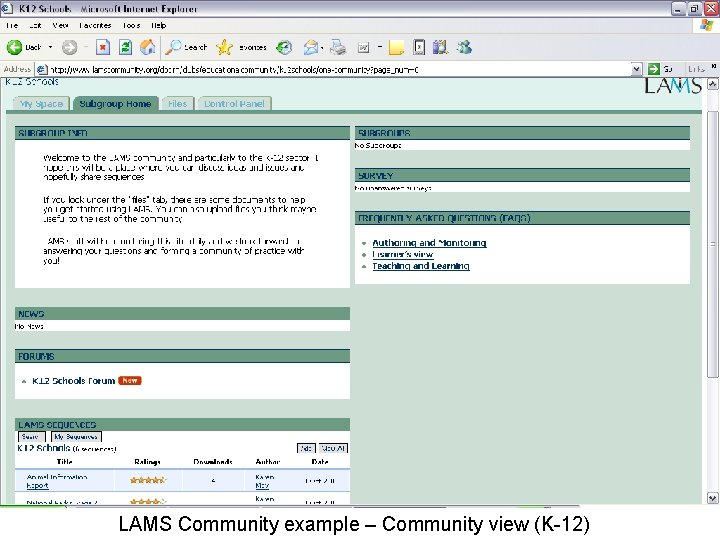Open the File menu
Image resolution: width=720 pixels, height=540 pixels.
(x=12, y=25)
